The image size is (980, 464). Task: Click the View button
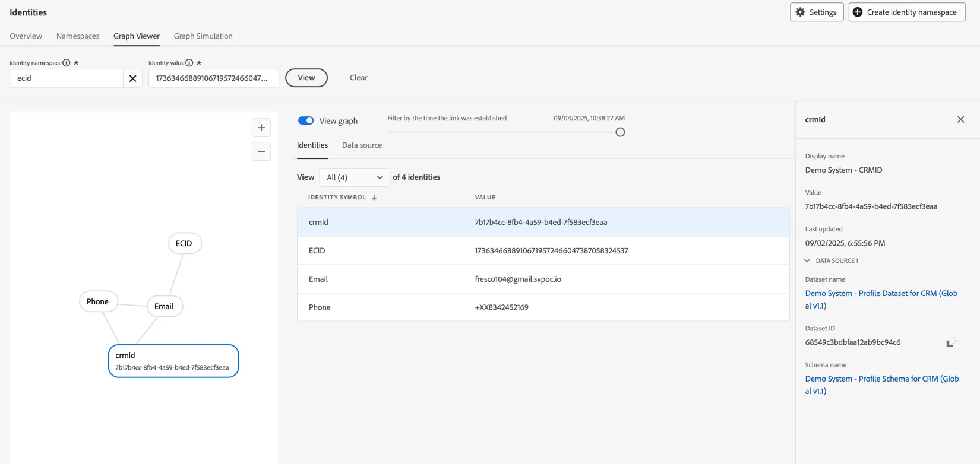point(306,78)
